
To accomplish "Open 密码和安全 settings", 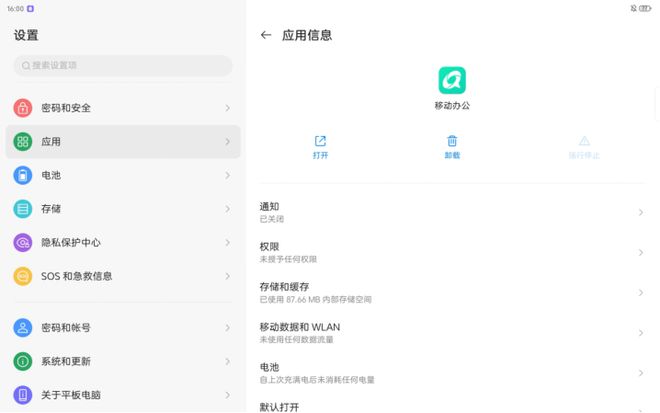I will tap(123, 108).
